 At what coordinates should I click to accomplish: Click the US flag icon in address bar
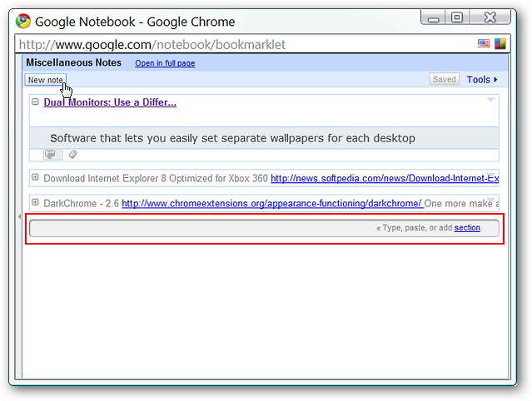(x=484, y=43)
